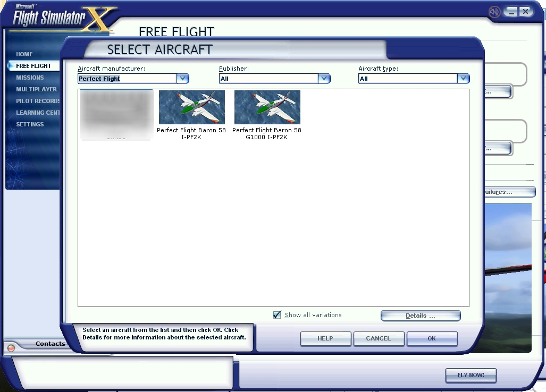The image size is (546, 392).
Task: Go to HOME in the sidebar
Action: [24, 54]
